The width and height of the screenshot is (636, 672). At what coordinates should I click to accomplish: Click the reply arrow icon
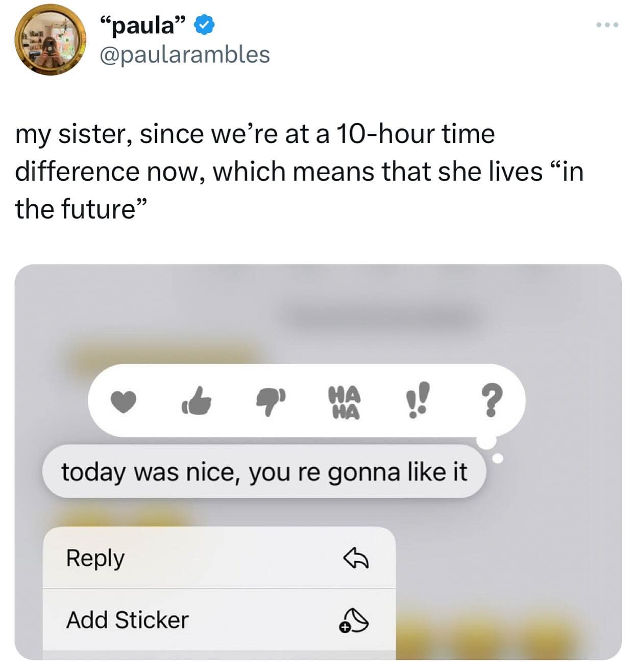(x=355, y=558)
